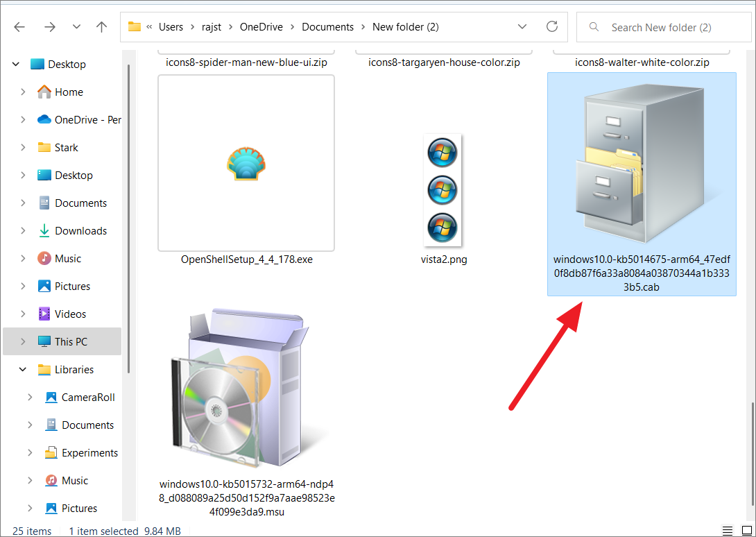This screenshot has width=756, height=537.
Task: Select Home in the navigation pane
Action: [69, 92]
